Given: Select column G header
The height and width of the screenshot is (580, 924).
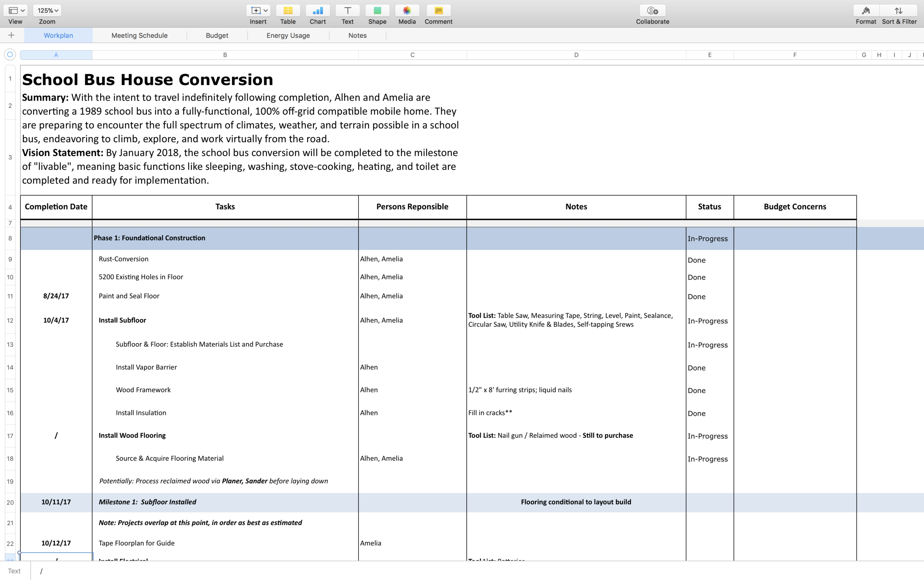Looking at the screenshot, I should 864,55.
